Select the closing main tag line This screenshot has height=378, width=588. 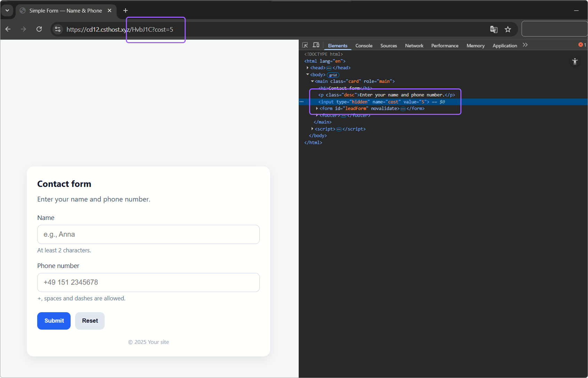click(x=323, y=122)
